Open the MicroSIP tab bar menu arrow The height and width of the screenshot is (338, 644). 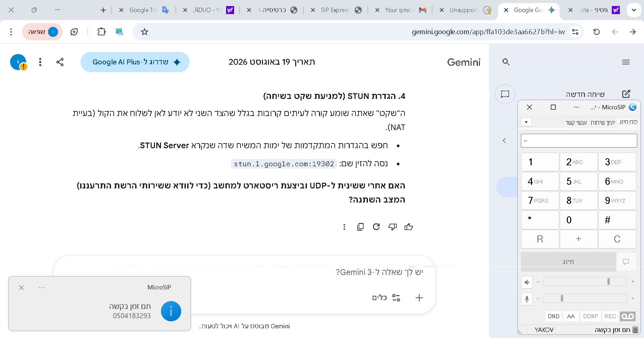coord(526,122)
